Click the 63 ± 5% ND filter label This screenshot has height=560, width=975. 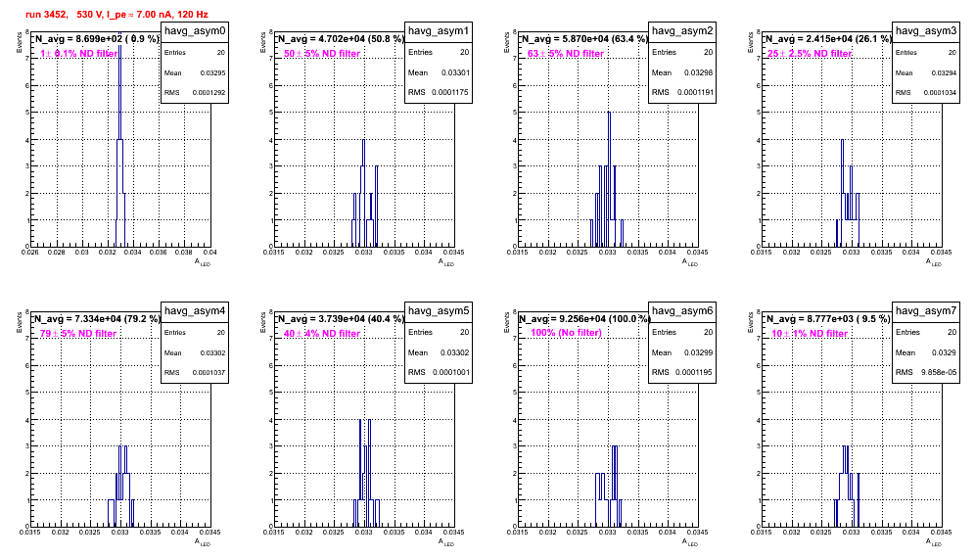[x=566, y=54]
